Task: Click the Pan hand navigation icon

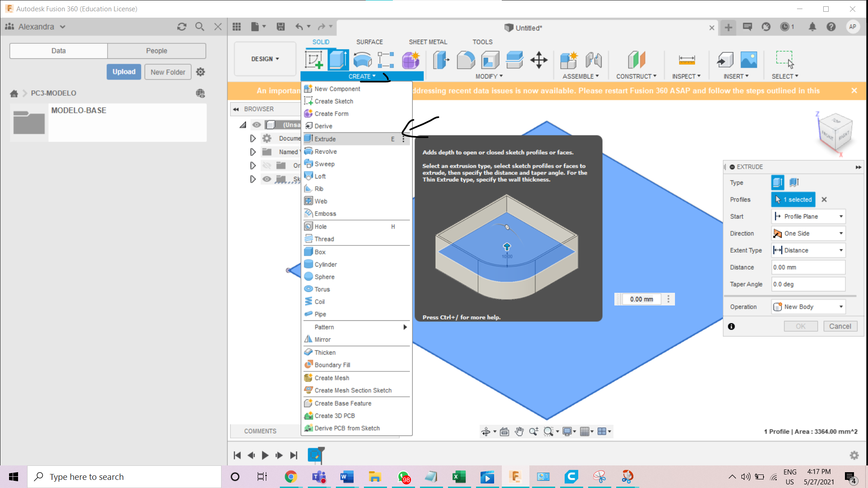Action: (519, 432)
